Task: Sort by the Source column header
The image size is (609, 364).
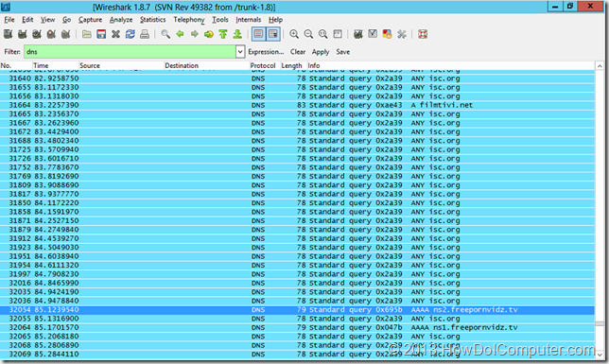Action: (121, 65)
